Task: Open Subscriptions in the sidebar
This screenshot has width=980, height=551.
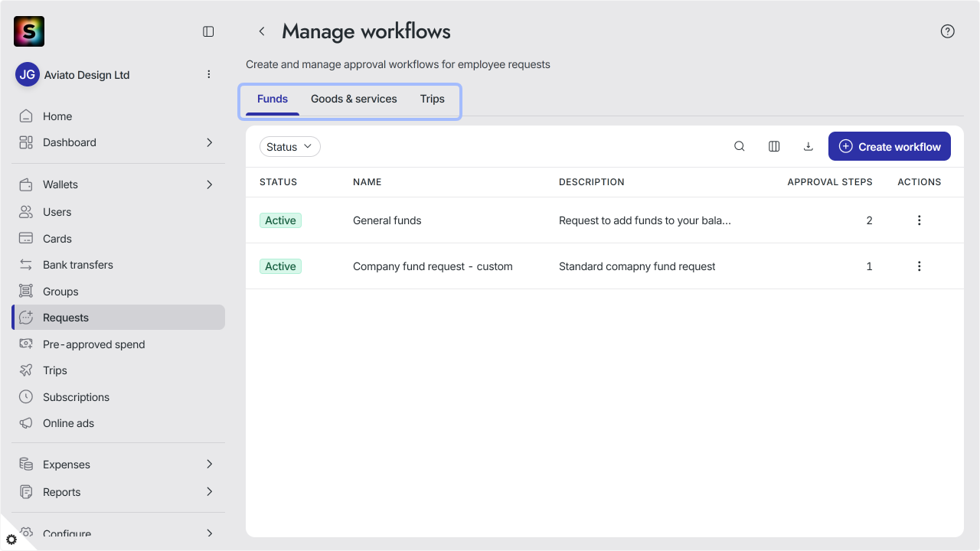Action: [118, 397]
